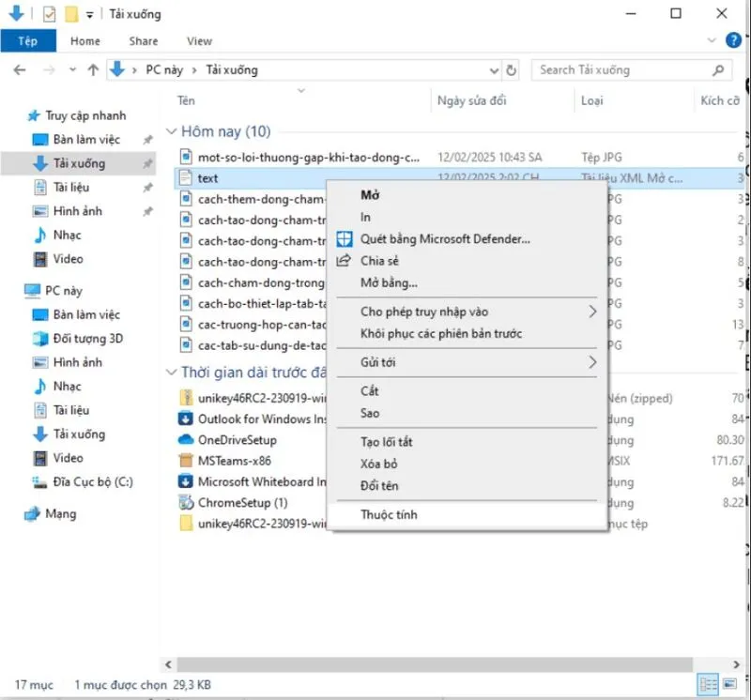Click pin icon next to Tài liệu
This screenshot has height=700, width=751.
pyautogui.click(x=148, y=188)
